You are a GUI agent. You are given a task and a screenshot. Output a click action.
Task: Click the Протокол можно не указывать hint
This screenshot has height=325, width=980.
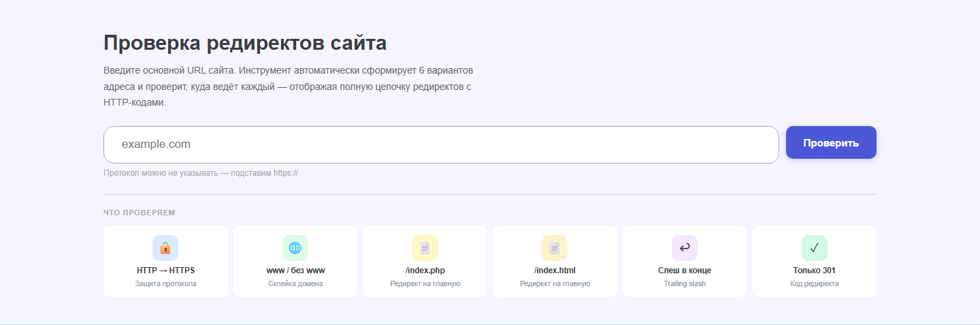[201, 173]
